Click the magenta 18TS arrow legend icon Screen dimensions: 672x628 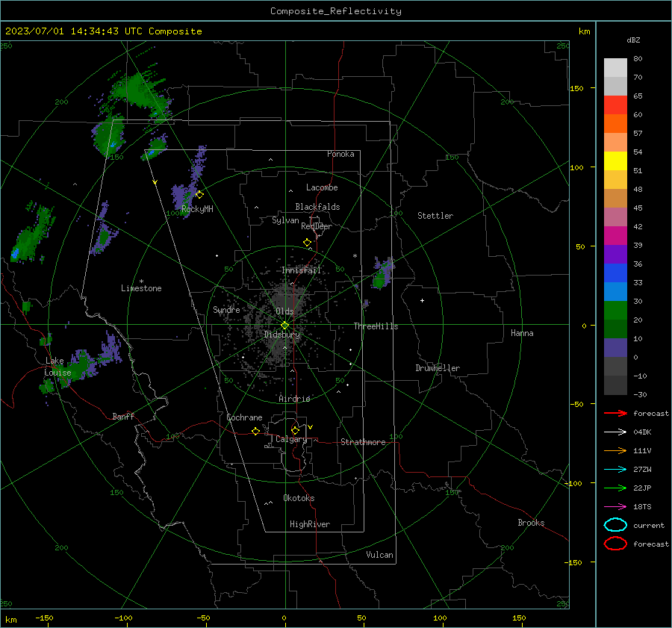615,507
